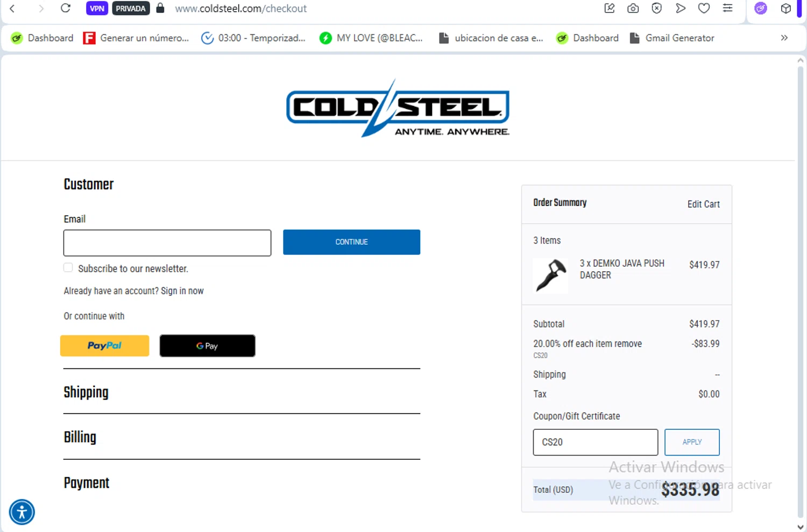Open the second Dashboard bookmark
This screenshot has height=532, width=807.
(587, 38)
